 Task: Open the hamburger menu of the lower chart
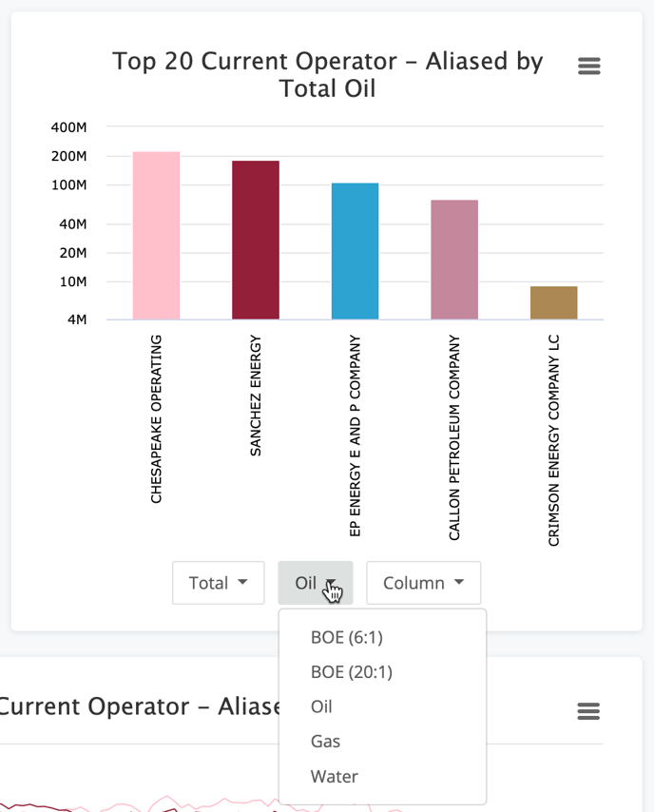point(588,711)
